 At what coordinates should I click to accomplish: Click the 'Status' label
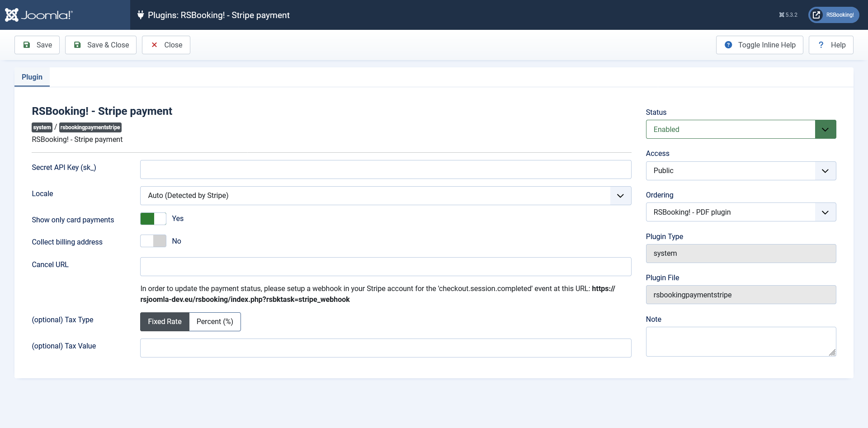coord(656,112)
